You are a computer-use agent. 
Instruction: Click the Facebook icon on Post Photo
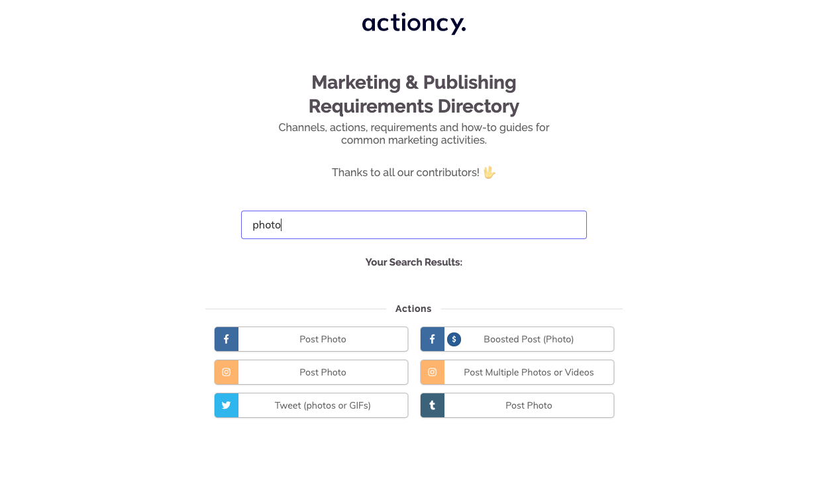226,339
